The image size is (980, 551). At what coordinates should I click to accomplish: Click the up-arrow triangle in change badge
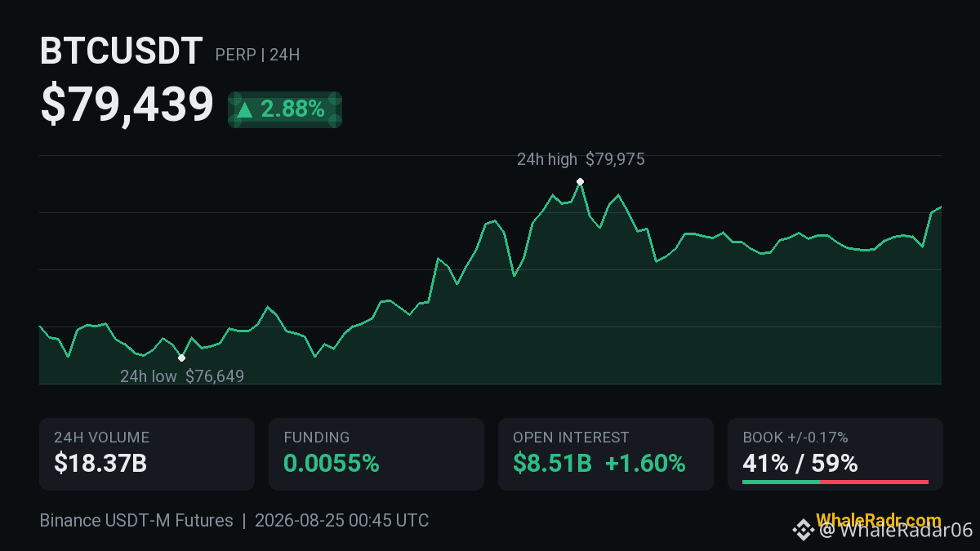click(244, 109)
